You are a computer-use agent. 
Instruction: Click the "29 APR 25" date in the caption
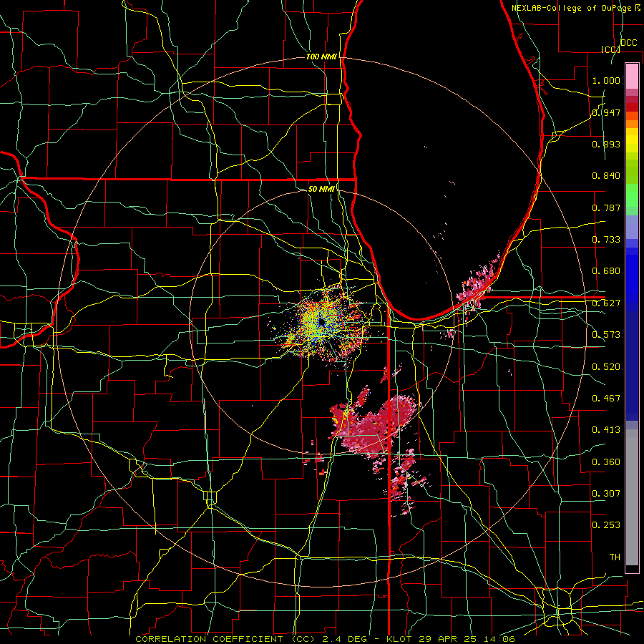click(447, 639)
